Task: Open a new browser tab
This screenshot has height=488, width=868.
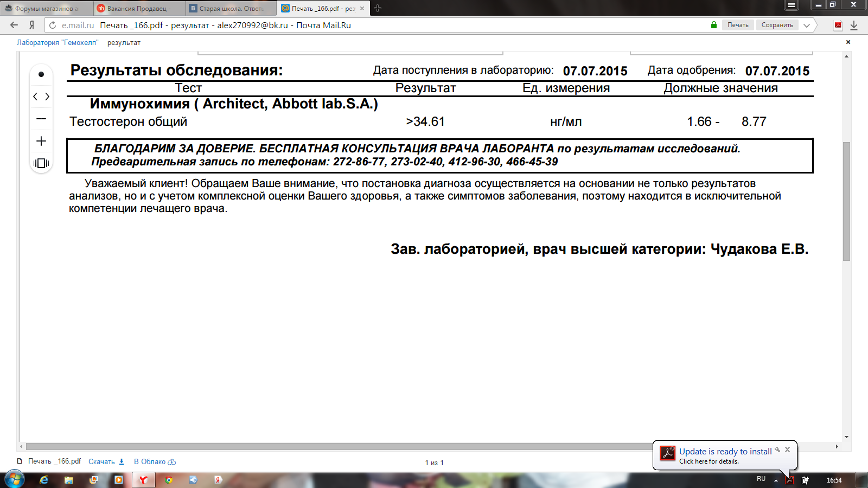Action: (x=378, y=8)
